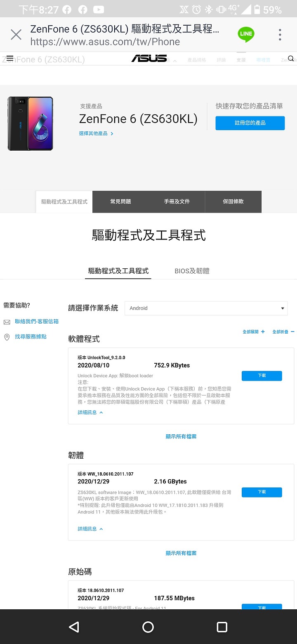
Task: Click 顯示所有檔案 under 軟體程式
Action: tap(181, 437)
